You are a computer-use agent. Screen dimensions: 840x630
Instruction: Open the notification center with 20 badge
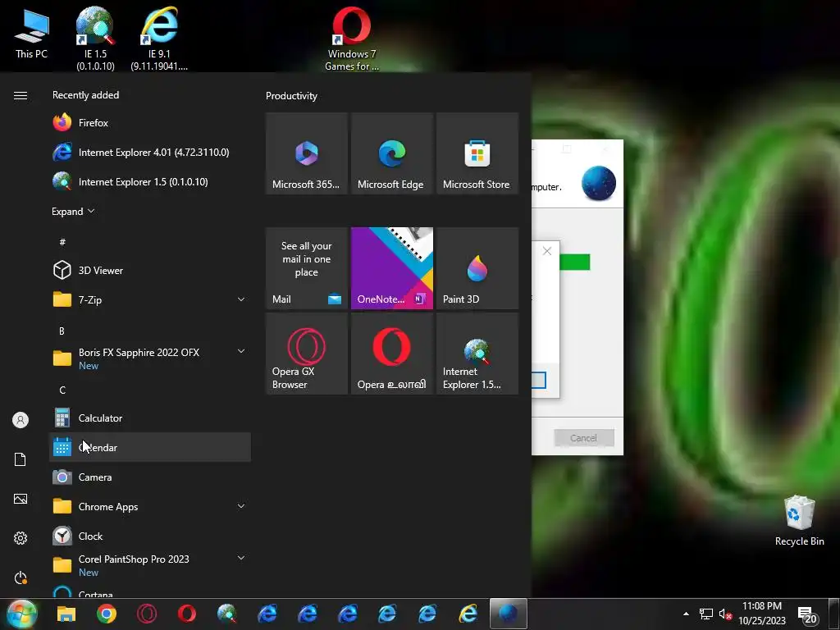(807, 615)
